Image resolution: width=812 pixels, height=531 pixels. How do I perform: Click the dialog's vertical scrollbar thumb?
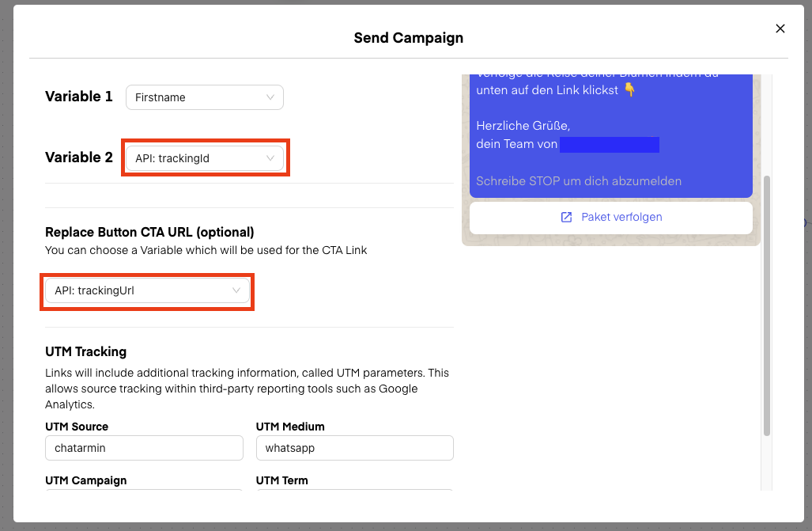coord(766,305)
